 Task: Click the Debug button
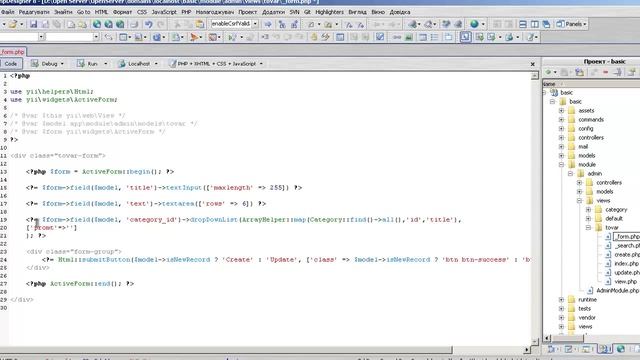pyautogui.click(x=45, y=64)
